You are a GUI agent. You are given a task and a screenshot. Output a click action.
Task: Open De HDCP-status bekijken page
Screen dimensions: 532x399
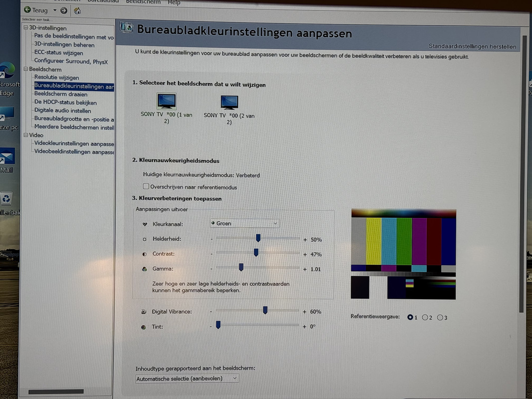click(x=65, y=102)
